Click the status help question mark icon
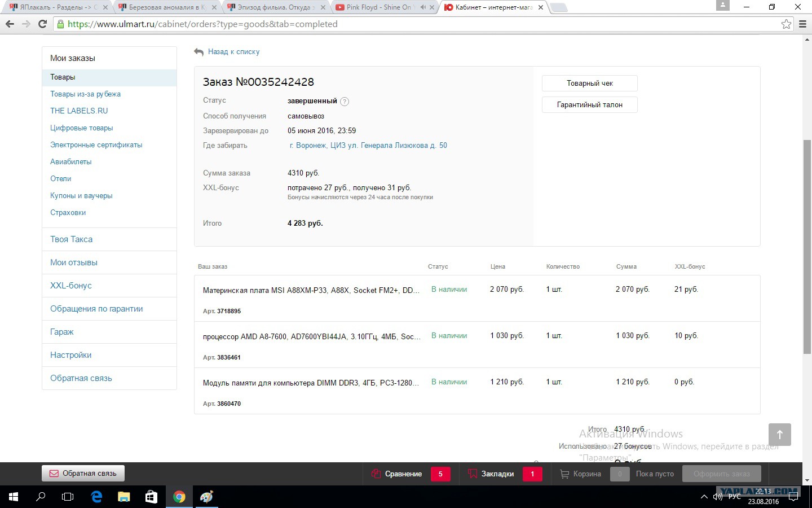 [345, 102]
